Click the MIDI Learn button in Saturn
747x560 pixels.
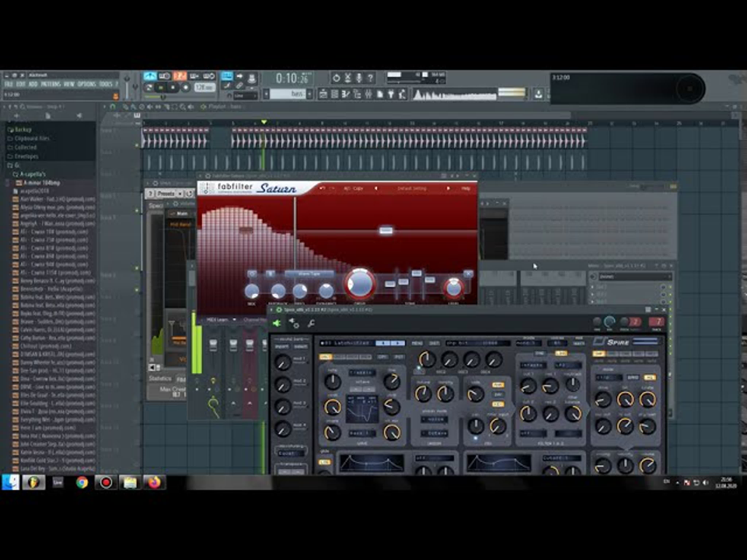[217, 319]
